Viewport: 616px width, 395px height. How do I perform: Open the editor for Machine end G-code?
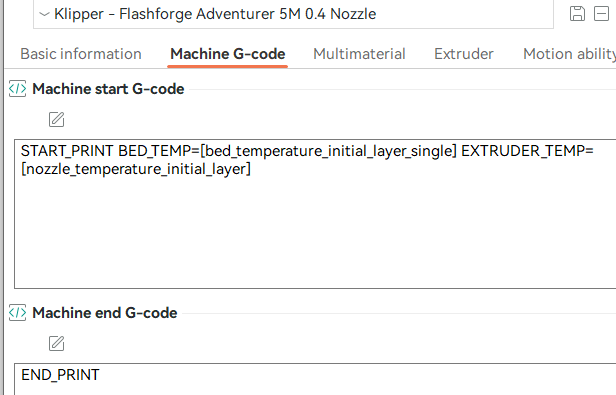tap(57, 344)
